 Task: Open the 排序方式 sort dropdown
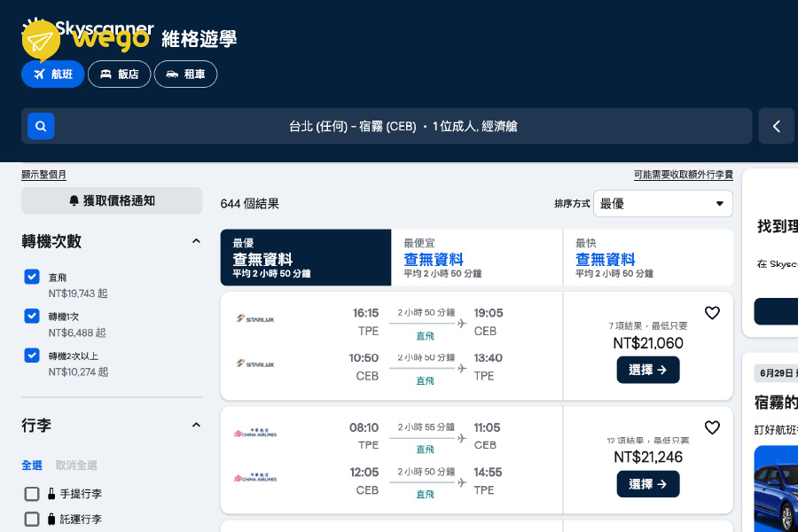(x=662, y=203)
